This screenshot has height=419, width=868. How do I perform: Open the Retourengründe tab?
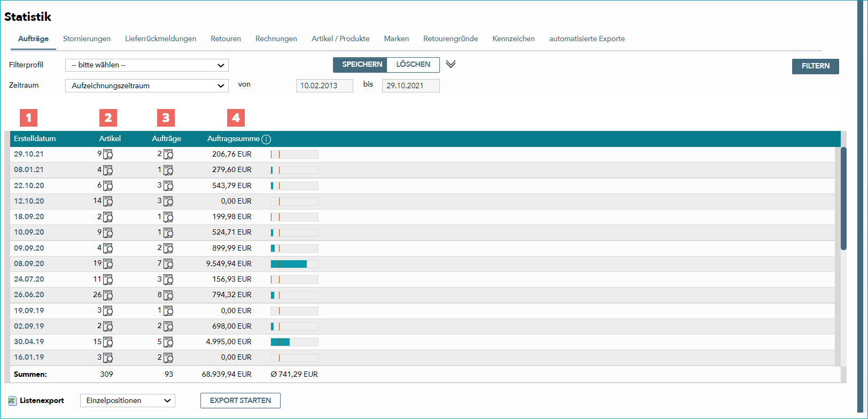tap(451, 38)
